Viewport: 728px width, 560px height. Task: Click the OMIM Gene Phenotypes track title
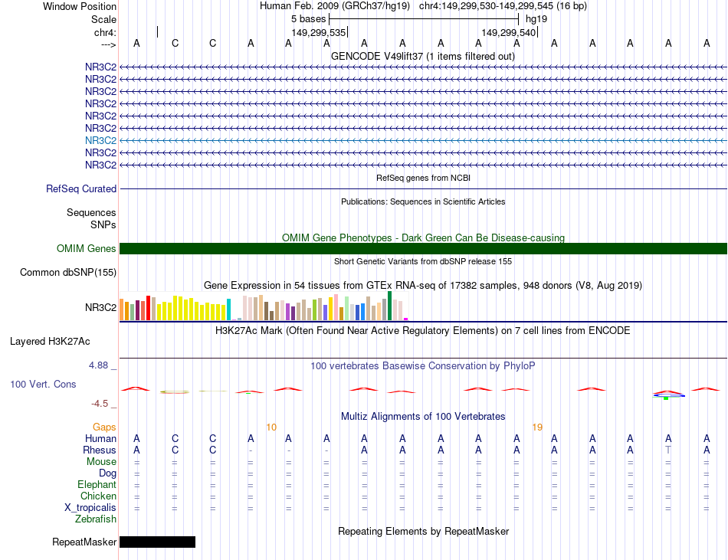423,238
